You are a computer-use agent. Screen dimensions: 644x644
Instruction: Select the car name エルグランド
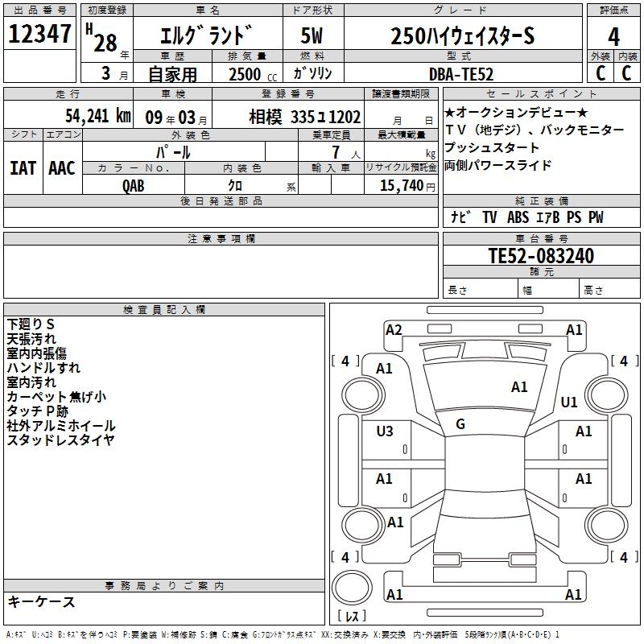tap(206, 35)
